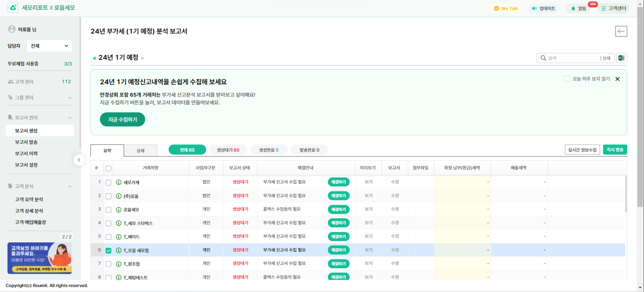The width and height of the screenshot is (644, 292).
Task: Open the 담당자 dropdown
Action: tap(49, 46)
